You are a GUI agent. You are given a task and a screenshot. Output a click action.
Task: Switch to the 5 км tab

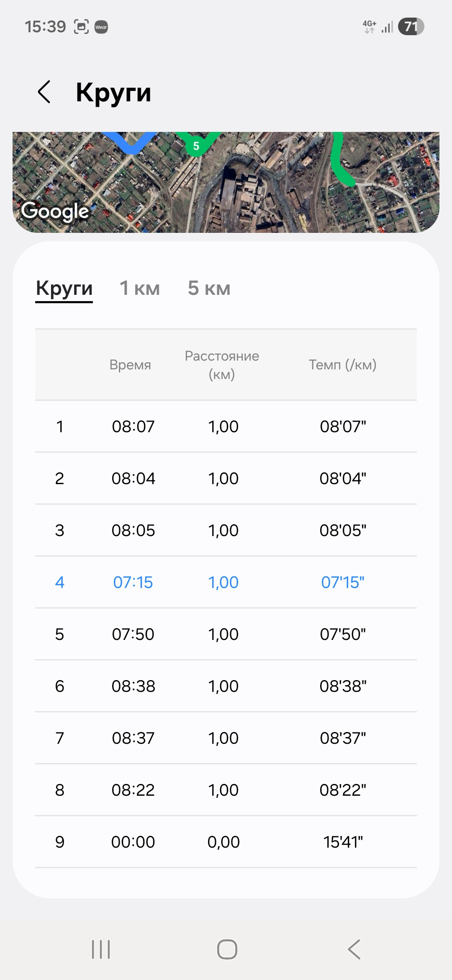click(209, 289)
